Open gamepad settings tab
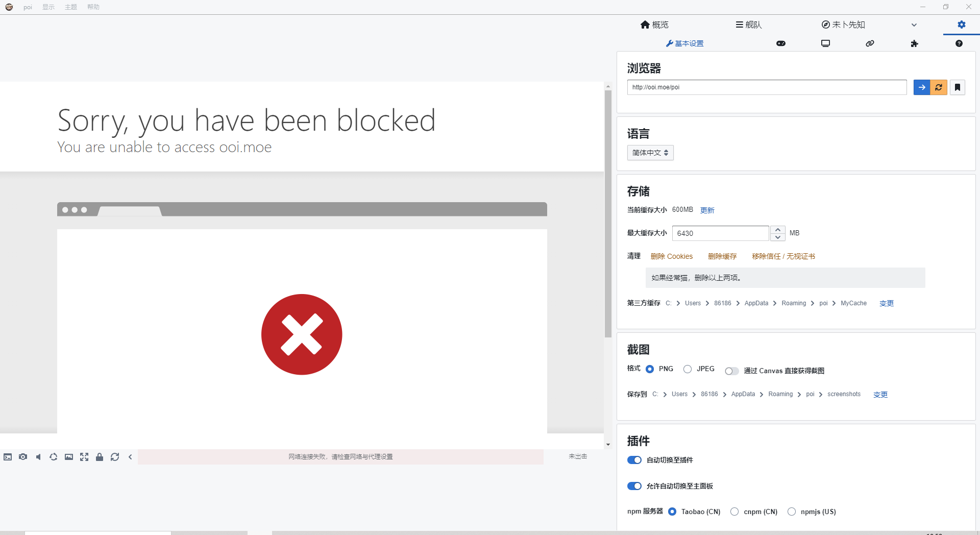 tap(781, 43)
